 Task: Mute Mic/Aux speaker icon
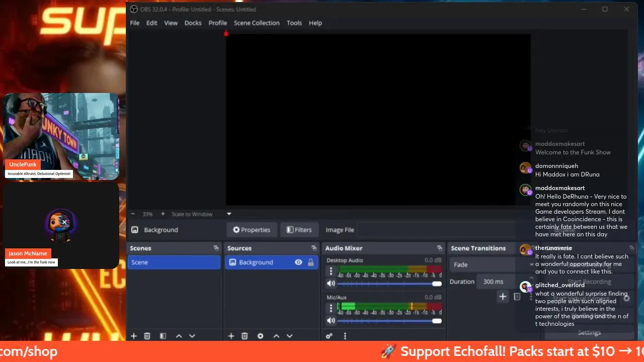pos(331,321)
